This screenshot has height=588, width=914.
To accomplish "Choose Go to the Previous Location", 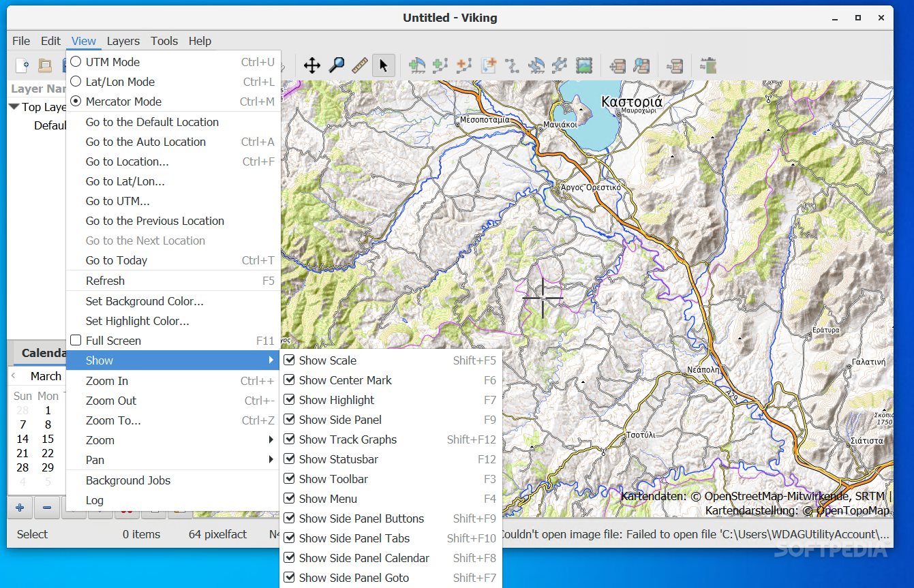I will click(x=173, y=221).
